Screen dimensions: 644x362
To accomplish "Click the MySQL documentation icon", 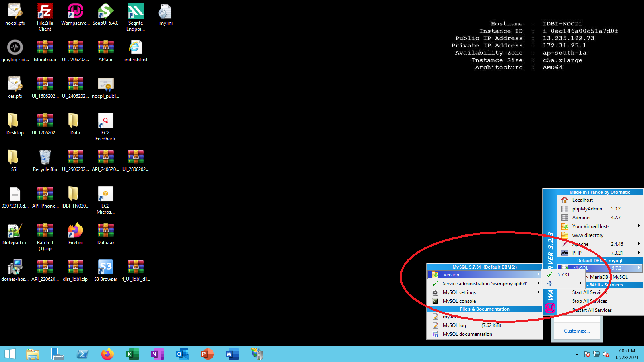I will pyautogui.click(x=435, y=334).
